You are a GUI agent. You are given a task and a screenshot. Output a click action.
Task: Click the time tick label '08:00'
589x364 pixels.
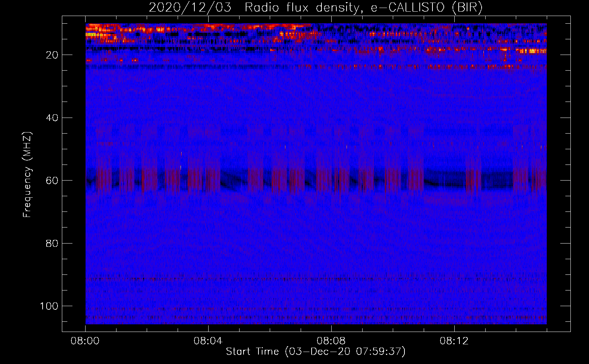pos(85,341)
